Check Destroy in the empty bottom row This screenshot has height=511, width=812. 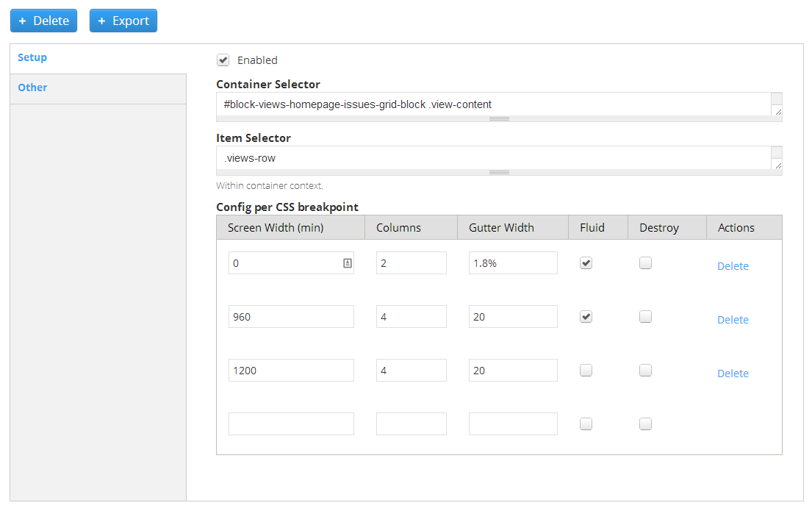pyautogui.click(x=645, y=424)
